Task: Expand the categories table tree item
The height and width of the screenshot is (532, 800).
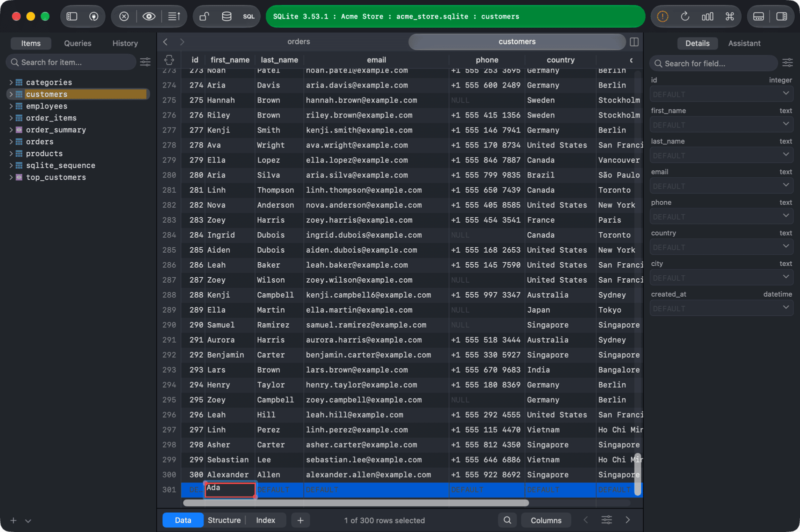Action: tap(11, 82)
